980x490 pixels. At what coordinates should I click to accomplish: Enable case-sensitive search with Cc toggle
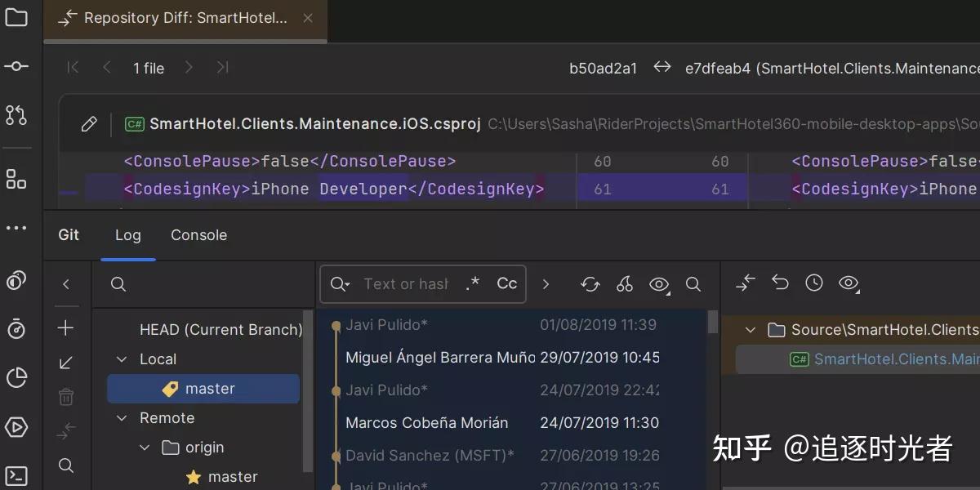[506, 283]
